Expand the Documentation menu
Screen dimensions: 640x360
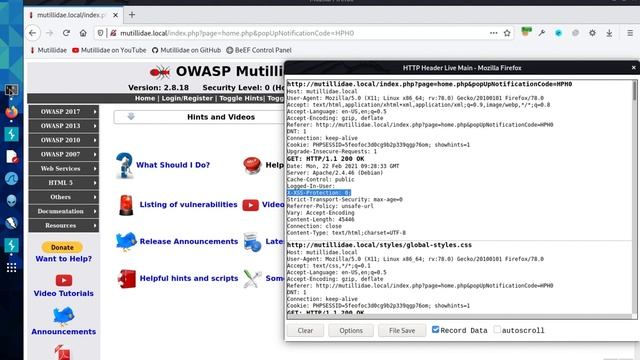[x=64, y=211]
